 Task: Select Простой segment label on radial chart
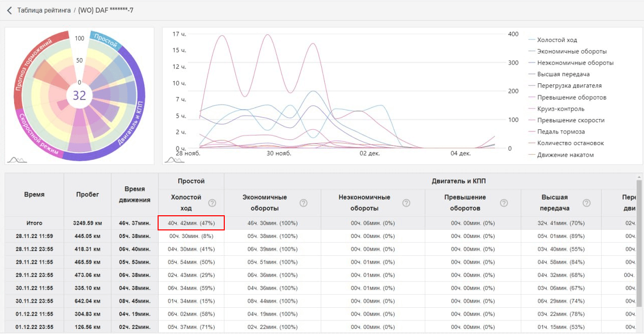(106, 40)
